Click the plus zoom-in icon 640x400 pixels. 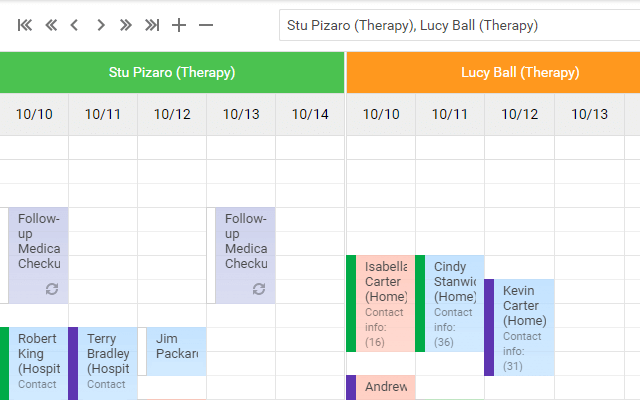pos(179,25)
